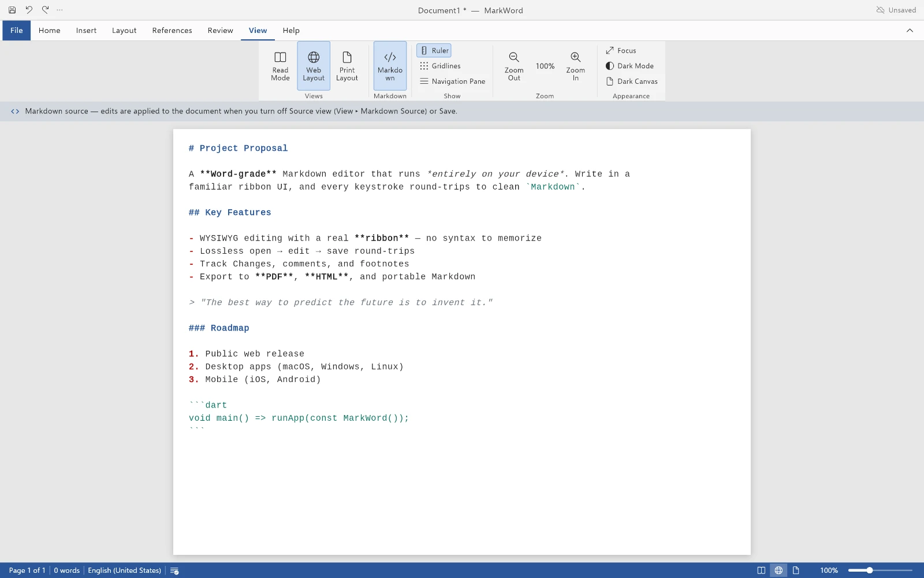Image resolution: width=924 pixels, height=578 pixels.
Task: Click the Zoom In button
Action: [575, 66]
